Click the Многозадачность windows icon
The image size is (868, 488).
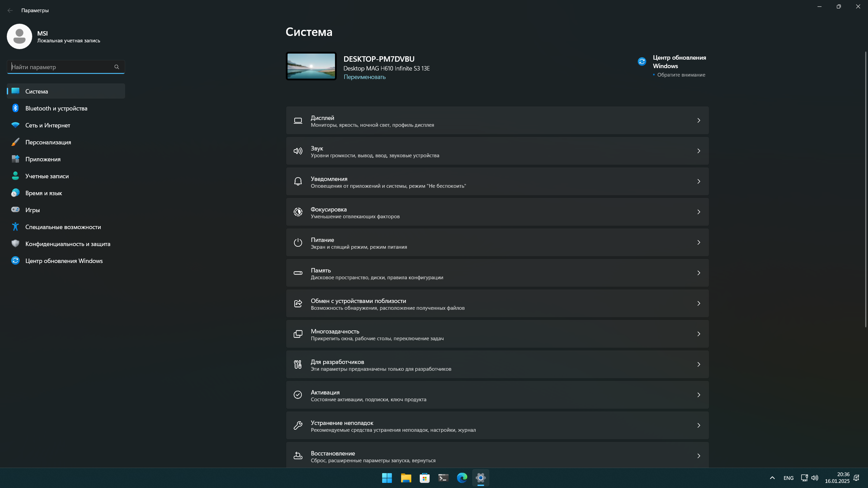(298, 334)
